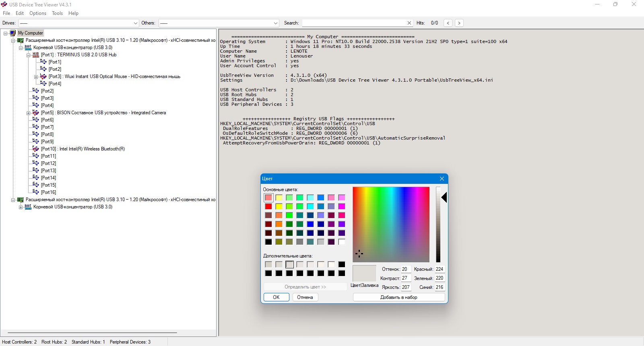Open the Tools menu
The width and height of the screenshot is (644, 346).
(x=57, y=13)
